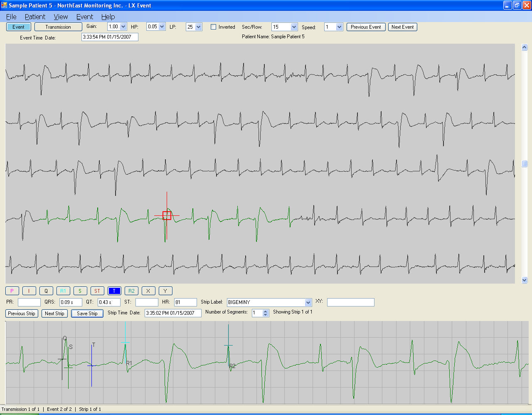Toggle the Event view button
Image resolution: width=532 pixels, height=415 pixels.
pos(18,27)
